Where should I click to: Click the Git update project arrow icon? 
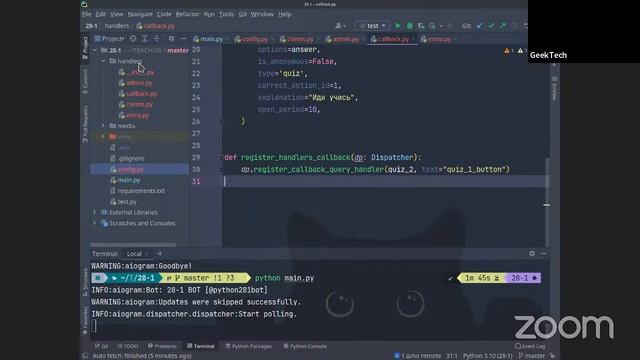480,26
